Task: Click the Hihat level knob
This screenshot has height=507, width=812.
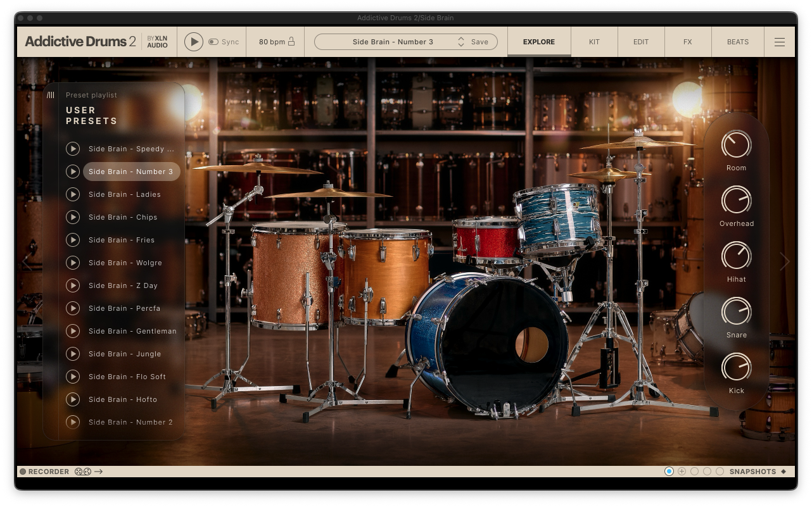Action: point(736,256)
